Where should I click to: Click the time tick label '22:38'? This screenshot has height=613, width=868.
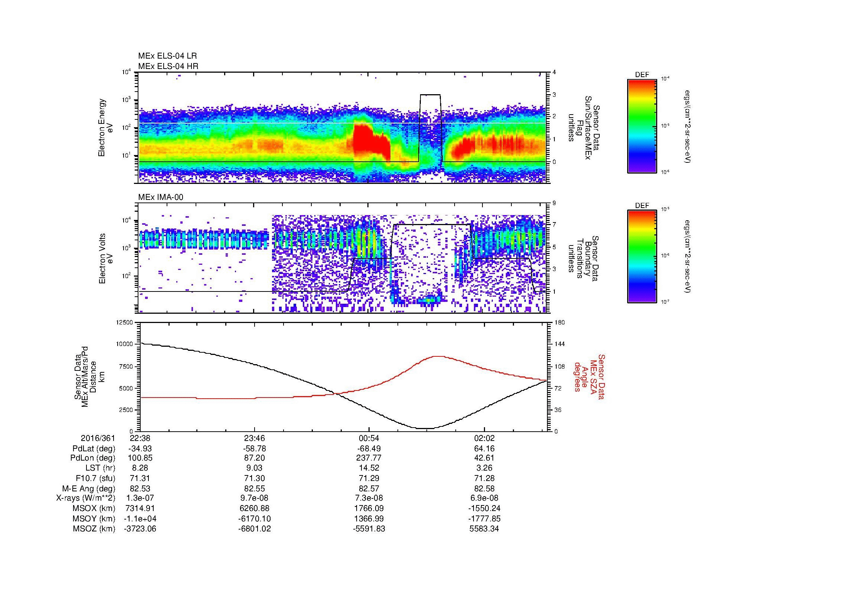(140, 438)
